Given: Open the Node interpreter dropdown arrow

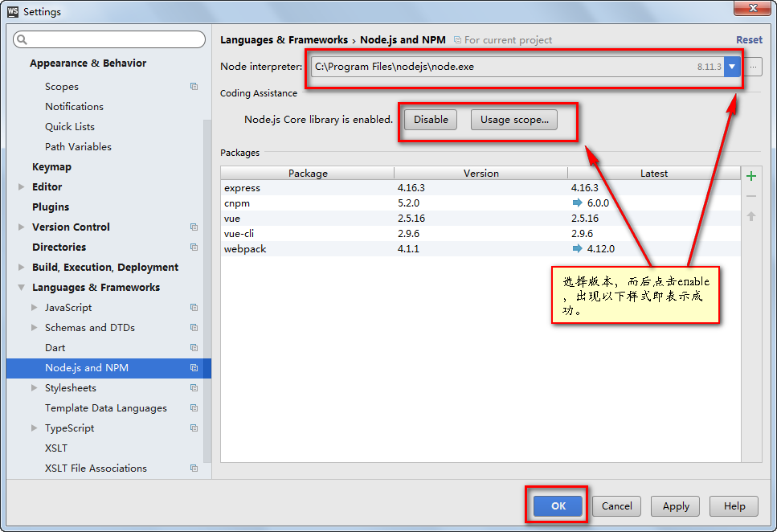Looking at the screenshot, I should pyautogui.click(x=732, y=67).
